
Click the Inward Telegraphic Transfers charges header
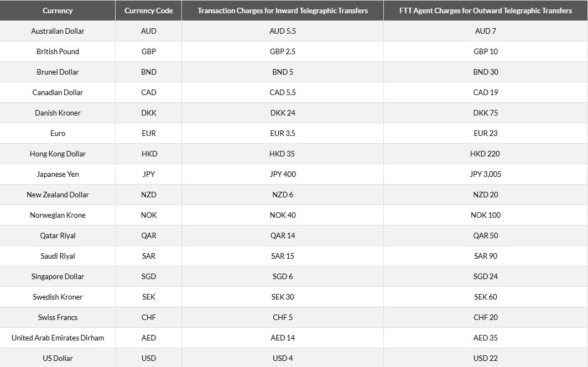[x=282, y=11]
